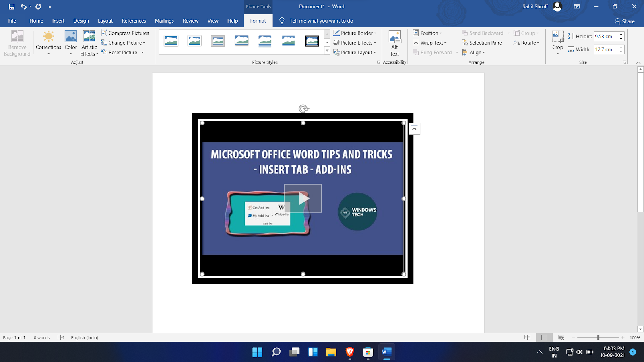
Task: Open File Explorer from taskbar
Action: click(331, 352)
